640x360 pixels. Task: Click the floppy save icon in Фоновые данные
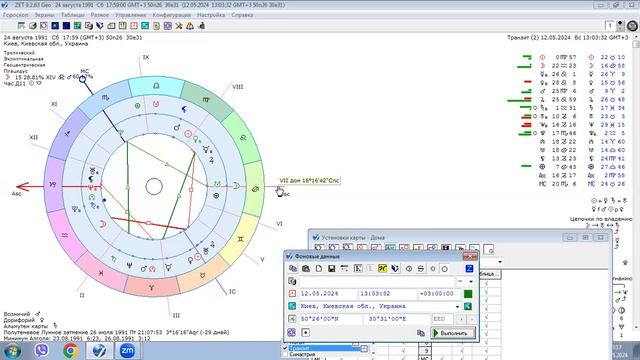[331, 269]
